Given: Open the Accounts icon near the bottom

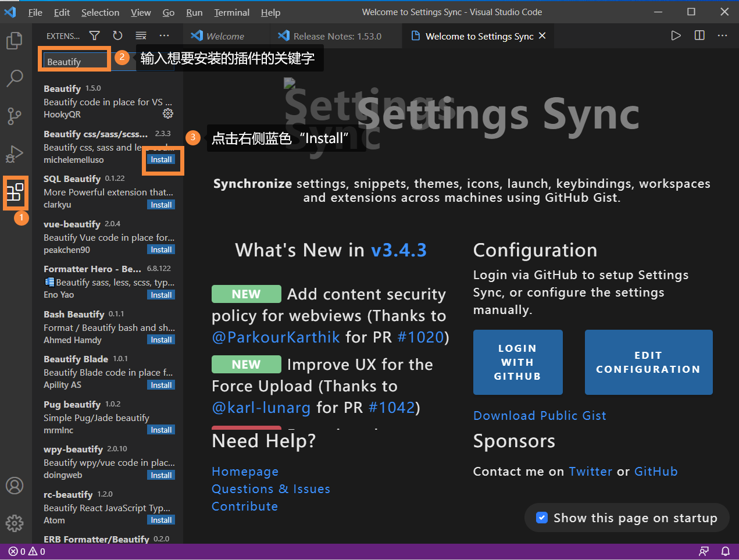Looking at the screenshot, I should click(x=15, y=486).
